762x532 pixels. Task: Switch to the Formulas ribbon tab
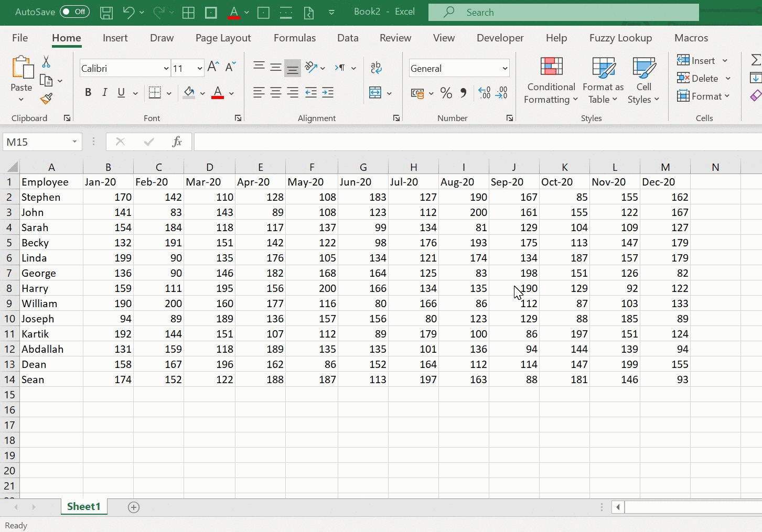tap(294, 38)
